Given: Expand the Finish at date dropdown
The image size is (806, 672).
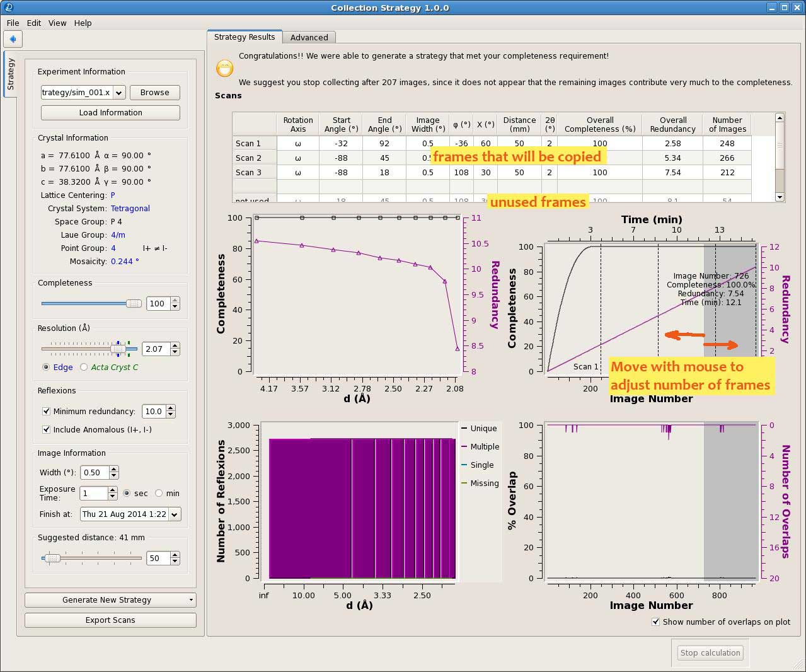Looking at the screenshot, I should click(x=174, y=514).
